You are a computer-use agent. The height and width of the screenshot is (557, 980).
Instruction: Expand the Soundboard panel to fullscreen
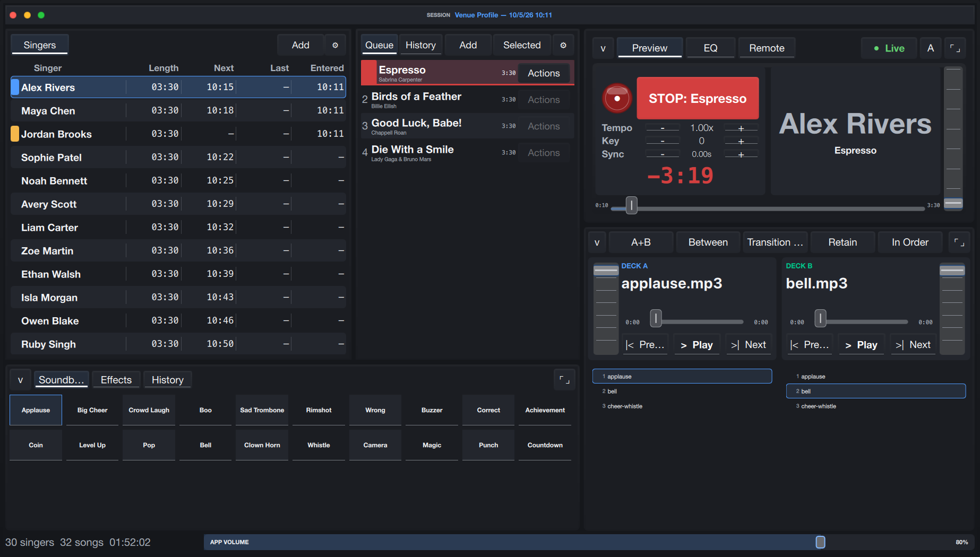click(x=564, y=380)
